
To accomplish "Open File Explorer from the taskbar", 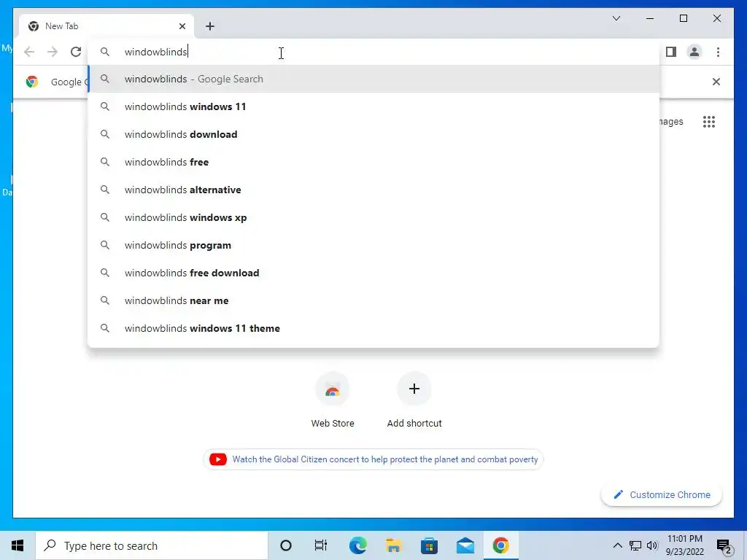I will tap(393, 545).
